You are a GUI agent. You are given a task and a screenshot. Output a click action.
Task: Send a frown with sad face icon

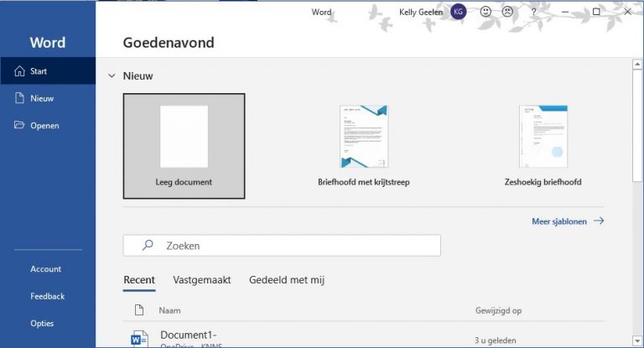(x=507, y=12)
